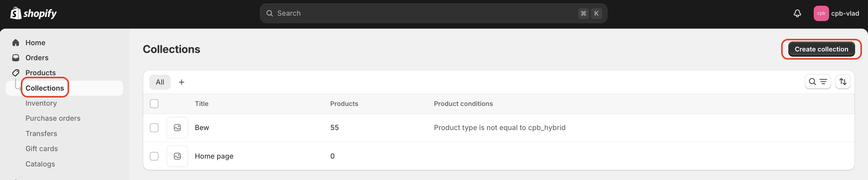Image resolution: width=868 pixels, height=180 pixels.
Task: Select the Bew collection checkbox
Action: (154, 128)
